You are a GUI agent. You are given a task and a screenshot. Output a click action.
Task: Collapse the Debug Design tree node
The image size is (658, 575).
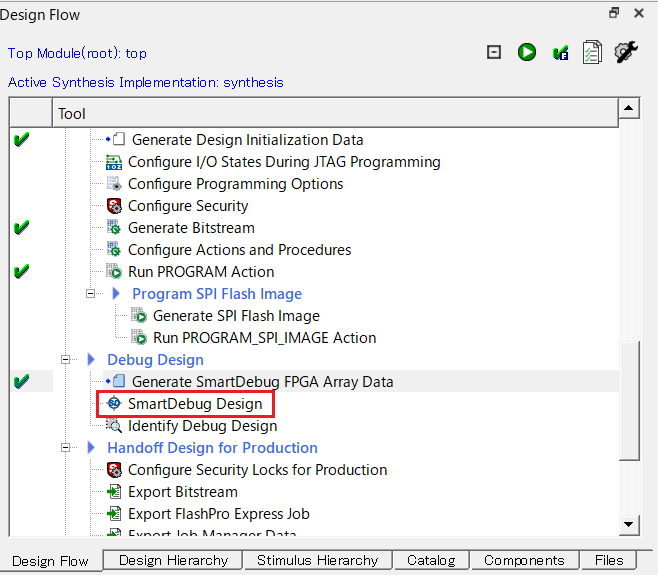click(67, 360)
